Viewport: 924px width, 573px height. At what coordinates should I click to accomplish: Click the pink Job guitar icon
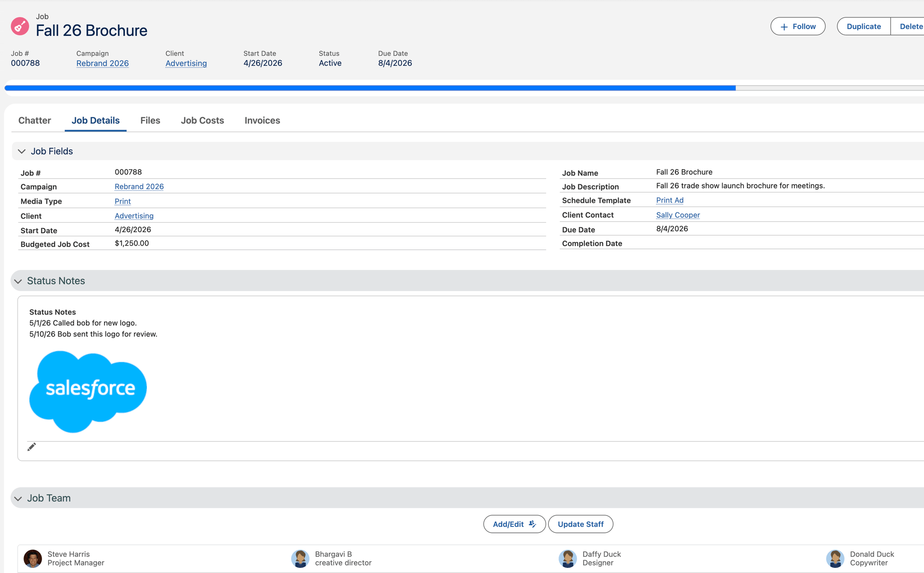click(x=20, y=26)
